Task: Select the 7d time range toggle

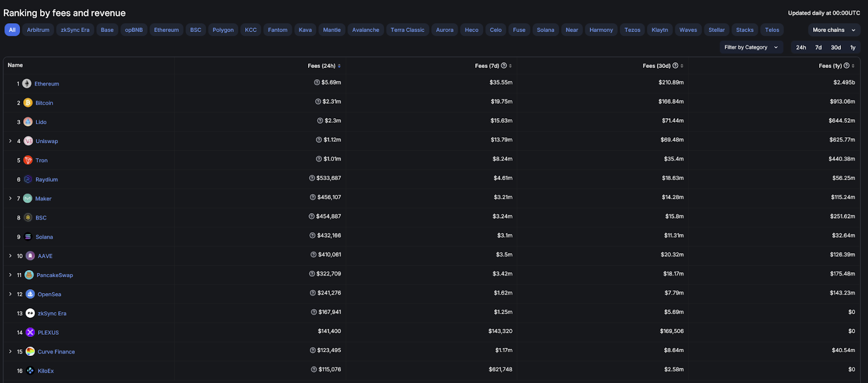Action: click(x=818, y=47)
